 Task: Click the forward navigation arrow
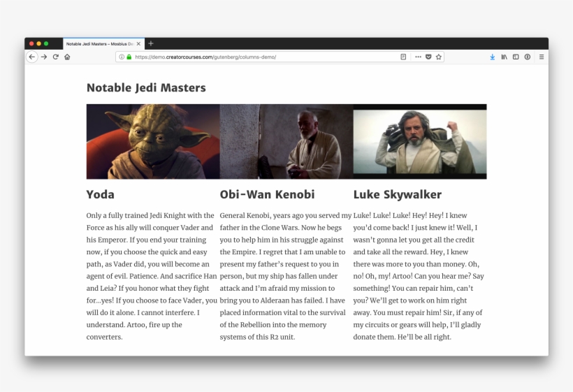pos(44,57)
